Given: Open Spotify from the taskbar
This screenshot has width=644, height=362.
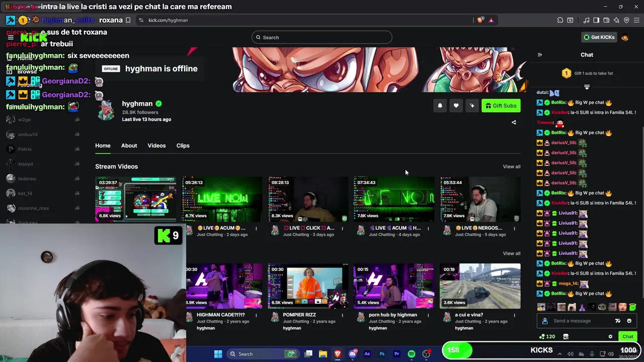Looking at the screenshot, I should 412,354.
